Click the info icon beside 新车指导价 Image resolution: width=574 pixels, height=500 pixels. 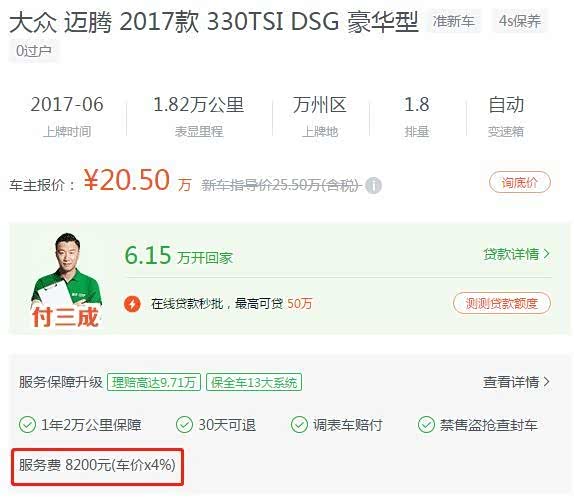[373, 185]
